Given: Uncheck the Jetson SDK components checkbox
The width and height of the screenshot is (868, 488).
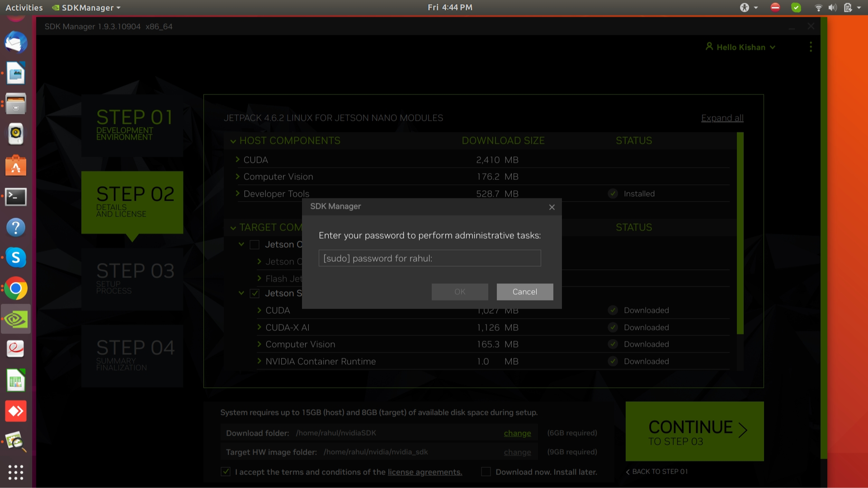Looking at the screenshot, I should 255,293.
